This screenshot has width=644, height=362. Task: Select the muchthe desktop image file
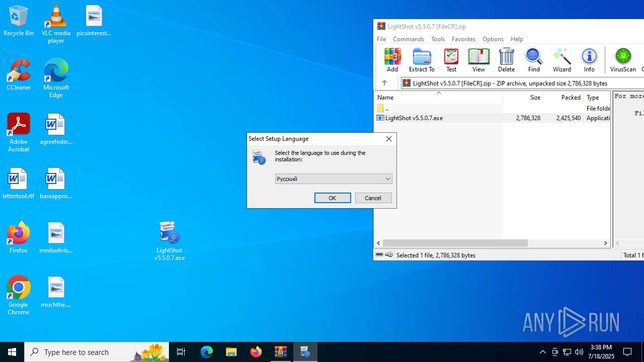pyautogui.click(x=56, y=292)
